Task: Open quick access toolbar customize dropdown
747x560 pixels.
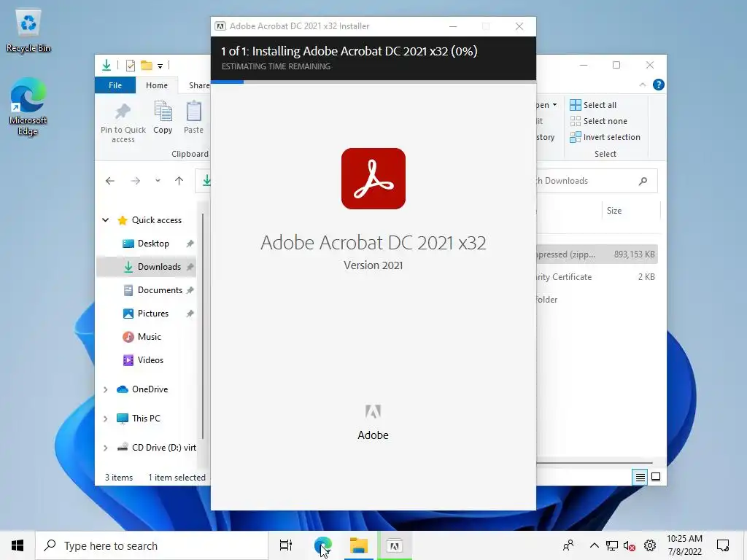Action: [x=160, y=66]
